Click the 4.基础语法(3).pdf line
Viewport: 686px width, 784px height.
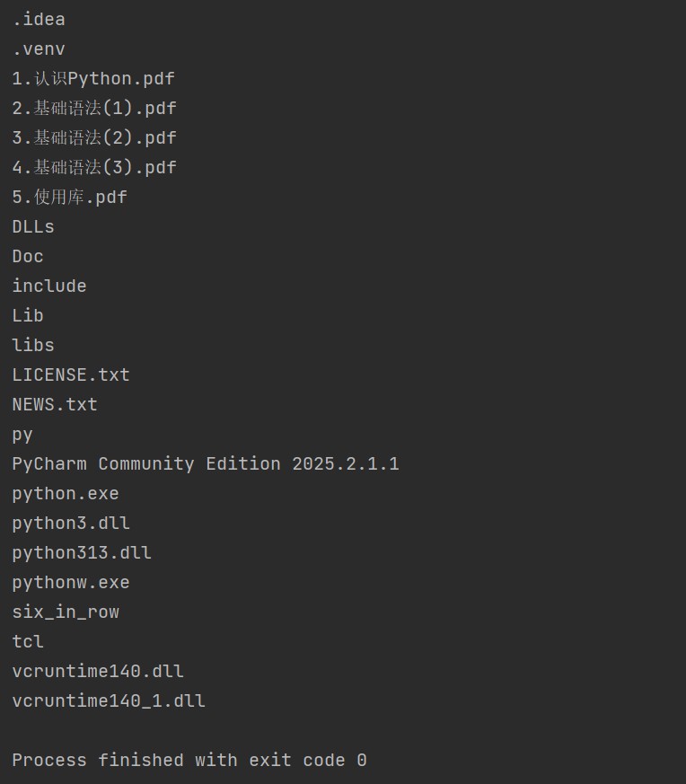click(x=94, y=168)
